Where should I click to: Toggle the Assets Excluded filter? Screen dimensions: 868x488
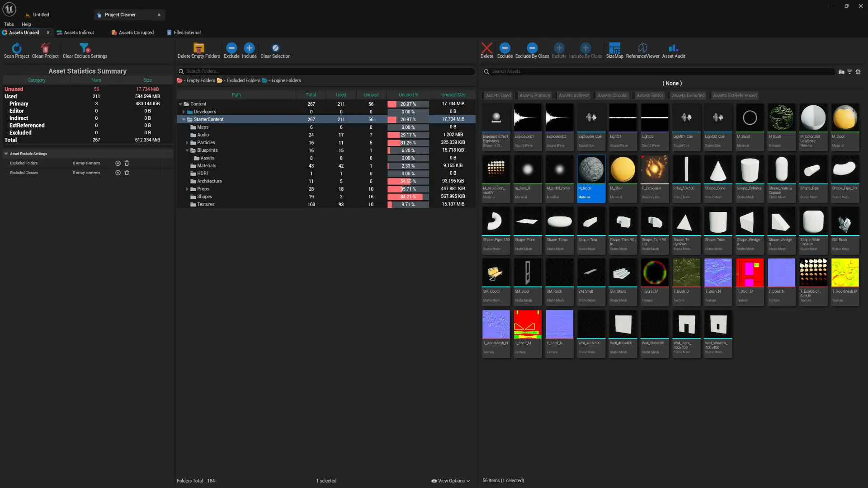[x=688, y=96]
